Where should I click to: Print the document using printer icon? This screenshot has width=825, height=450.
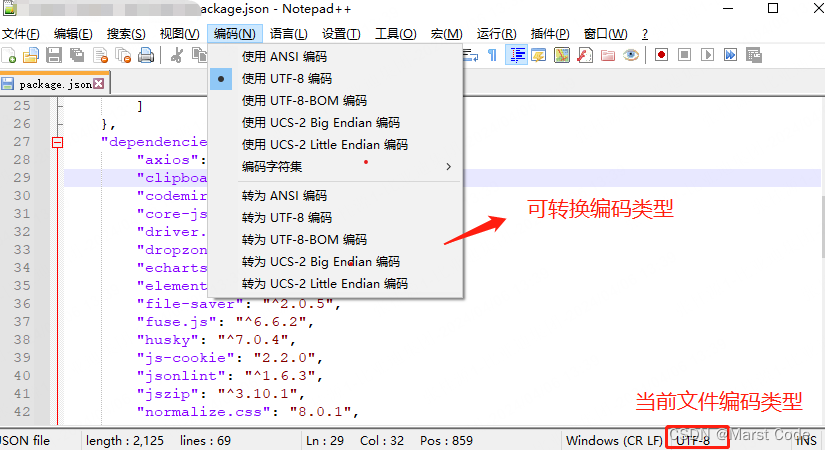146,55
